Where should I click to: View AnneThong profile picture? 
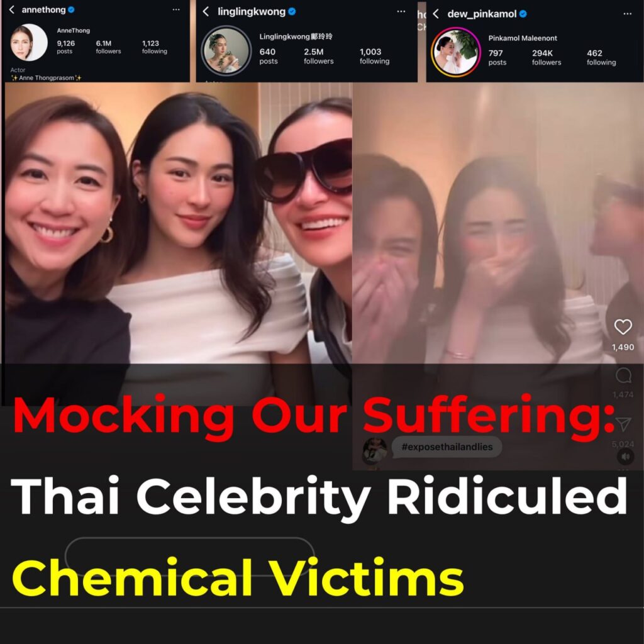point(28,42)
